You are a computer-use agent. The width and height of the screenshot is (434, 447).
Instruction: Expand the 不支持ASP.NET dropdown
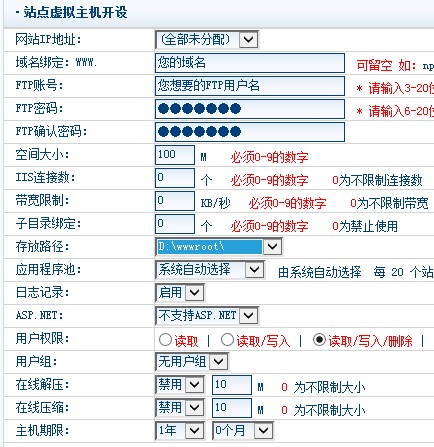pos(207,316)
